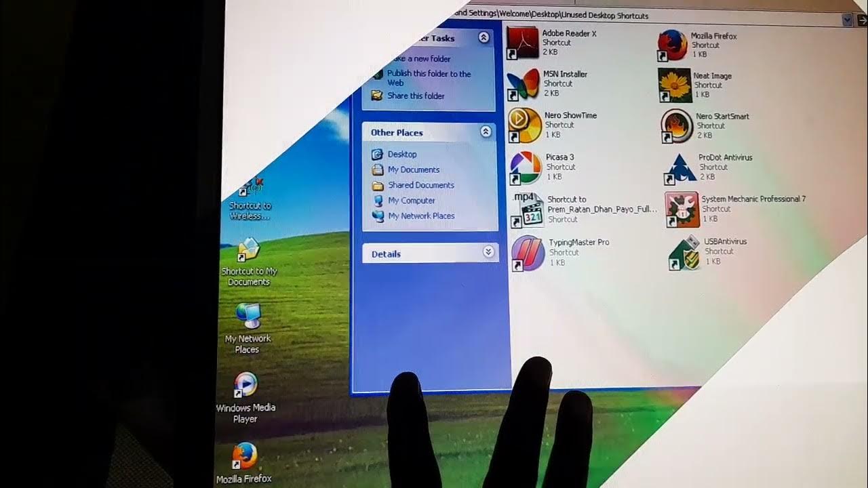Viewport: 868px width, 488px height.
Task: Click the Share this folder link
Action: click(x=416, y=96)
